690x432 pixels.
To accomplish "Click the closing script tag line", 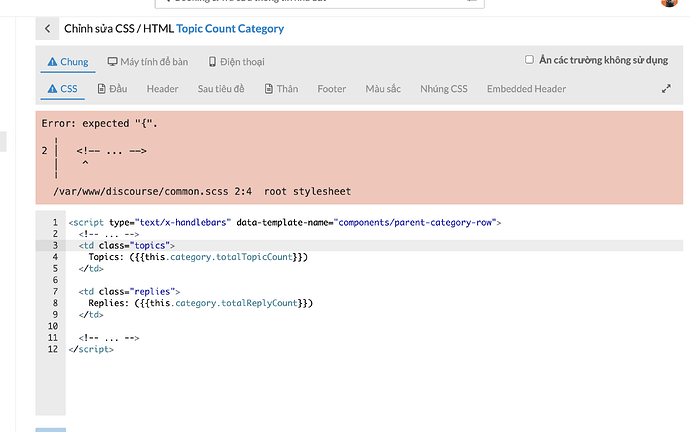I will (x=91, y=349).
